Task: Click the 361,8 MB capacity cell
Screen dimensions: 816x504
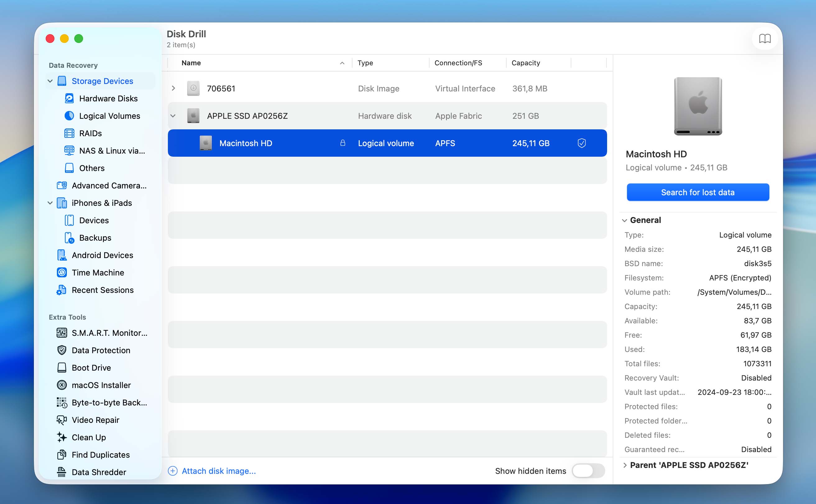Action: 529,88
